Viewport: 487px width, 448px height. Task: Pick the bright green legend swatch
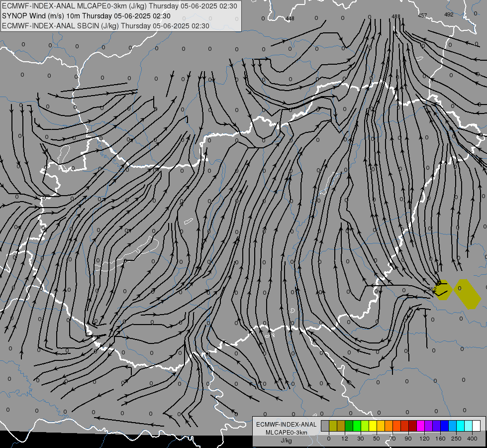(357, 426)
